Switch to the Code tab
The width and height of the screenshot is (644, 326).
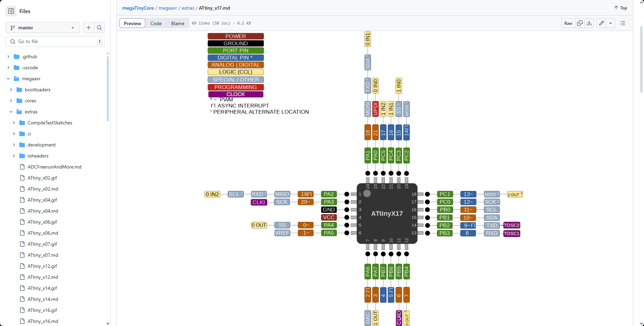point(156,23)
